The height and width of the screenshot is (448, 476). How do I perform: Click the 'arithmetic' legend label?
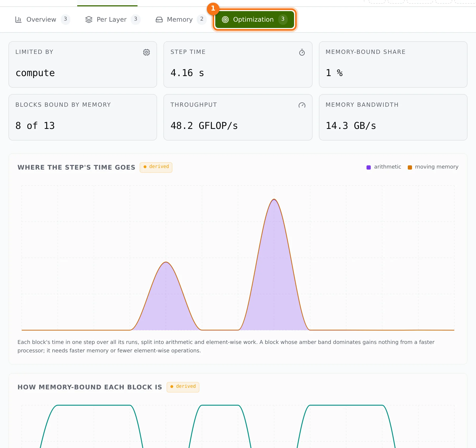388,167
